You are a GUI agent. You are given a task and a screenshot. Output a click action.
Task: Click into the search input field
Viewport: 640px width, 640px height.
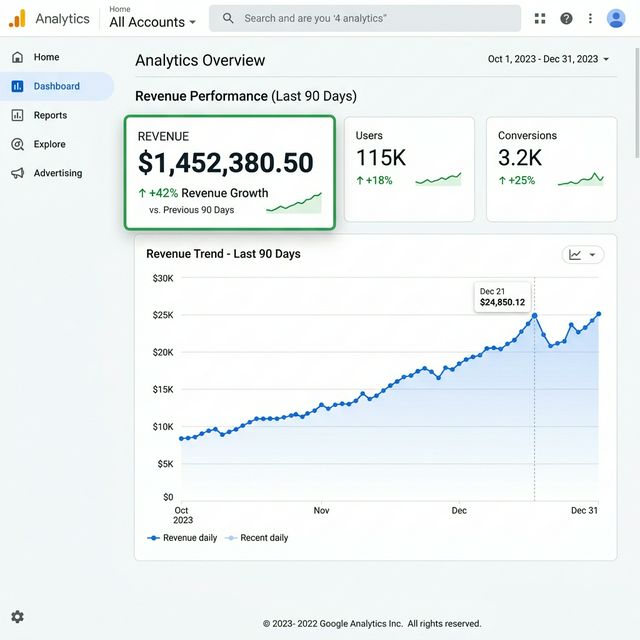tap(375, 18)
